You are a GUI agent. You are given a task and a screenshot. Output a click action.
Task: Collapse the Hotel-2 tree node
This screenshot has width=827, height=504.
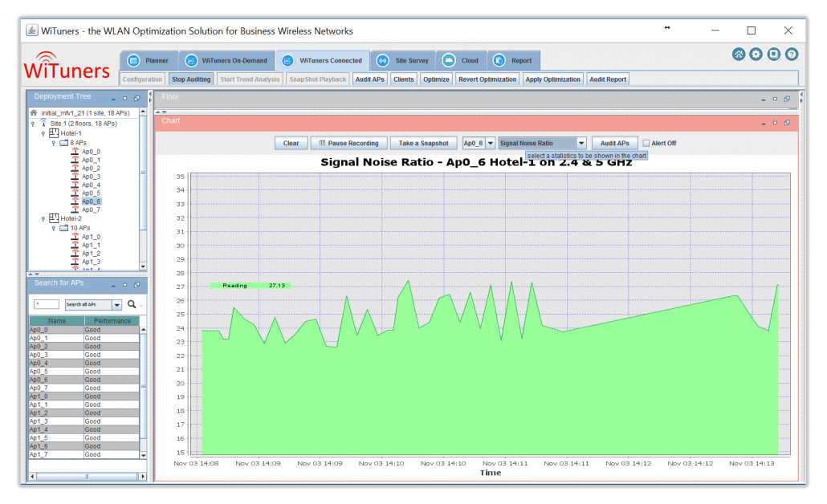tap(43, 219)
